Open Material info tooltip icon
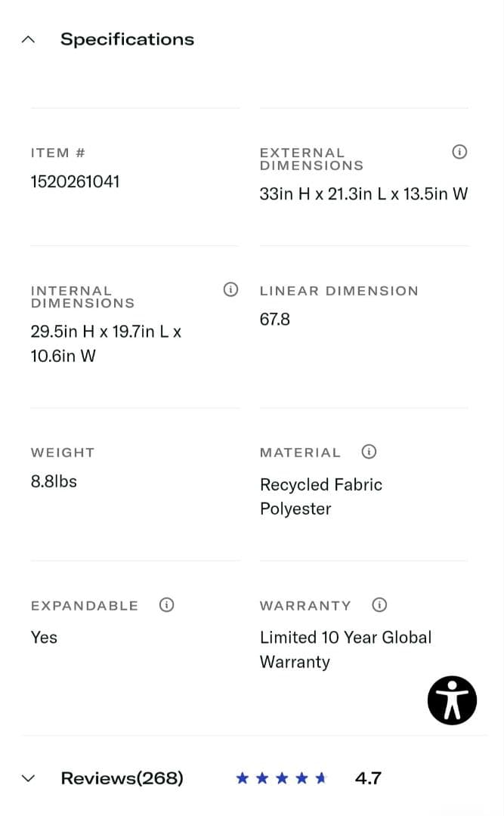The image size is (504, 816). 369,452
